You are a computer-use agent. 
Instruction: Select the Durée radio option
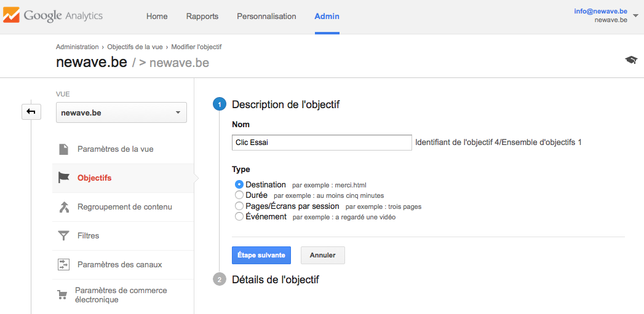239,195
